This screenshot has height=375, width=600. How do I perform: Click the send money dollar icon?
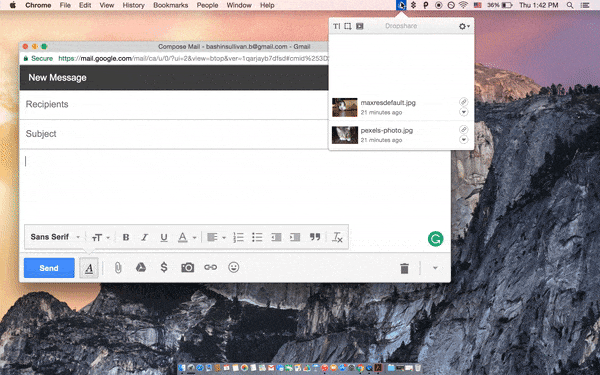click(164, 267)
